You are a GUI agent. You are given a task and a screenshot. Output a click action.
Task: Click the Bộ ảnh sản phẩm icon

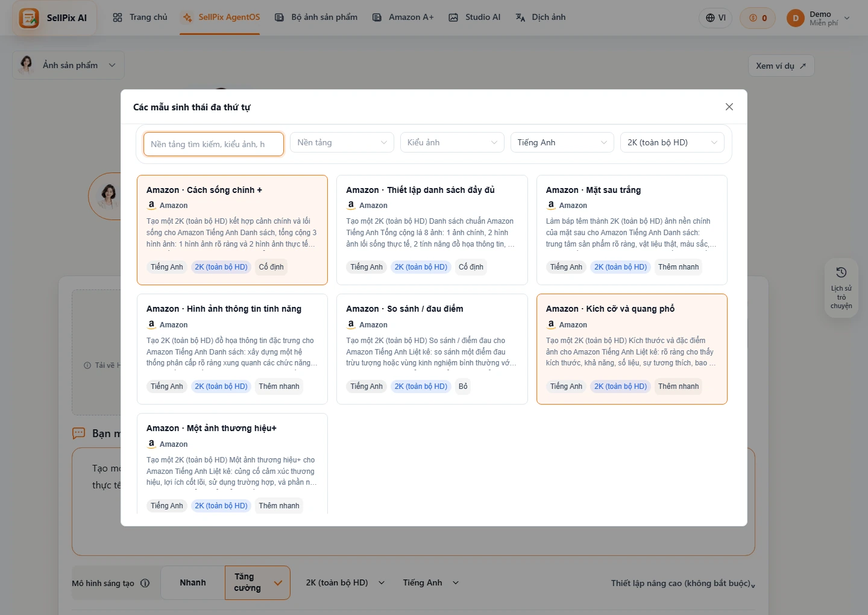coord(279,17)
